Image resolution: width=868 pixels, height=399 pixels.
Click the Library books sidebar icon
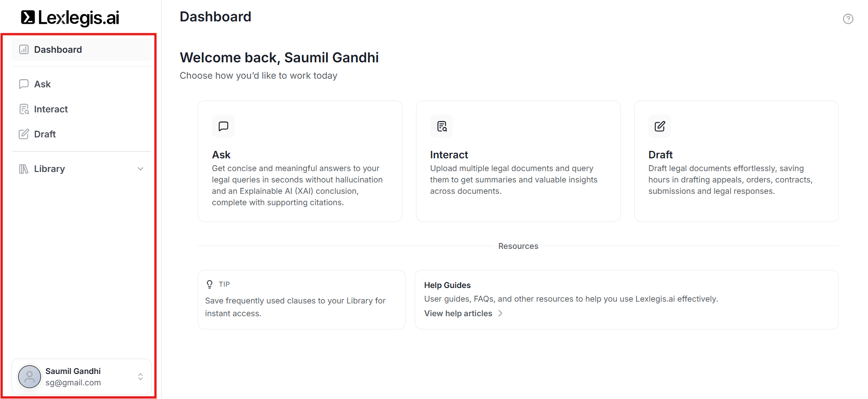pyautogui.click(x=24, y=169)
